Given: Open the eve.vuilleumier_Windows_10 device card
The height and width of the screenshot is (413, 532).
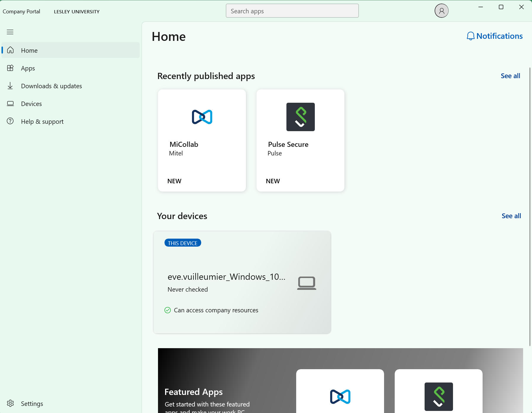Looking at the screenshot, I should 242,282.
